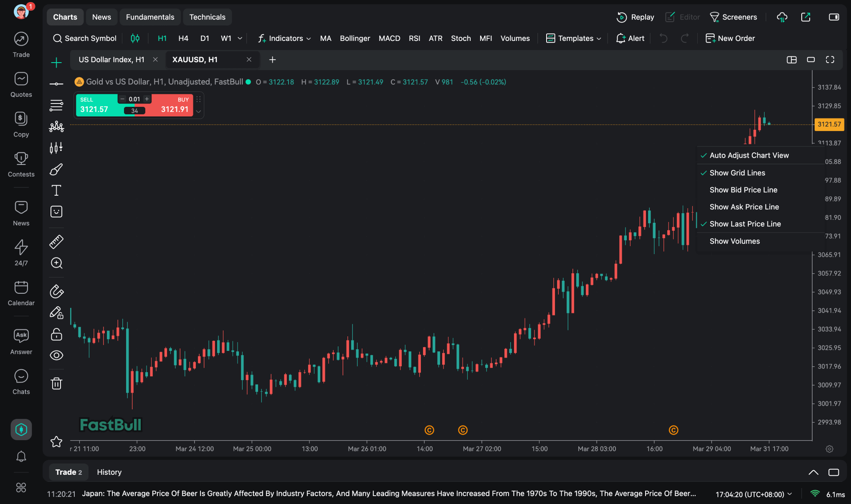Switch to the Fundamentals tab

tap(150, 17)
